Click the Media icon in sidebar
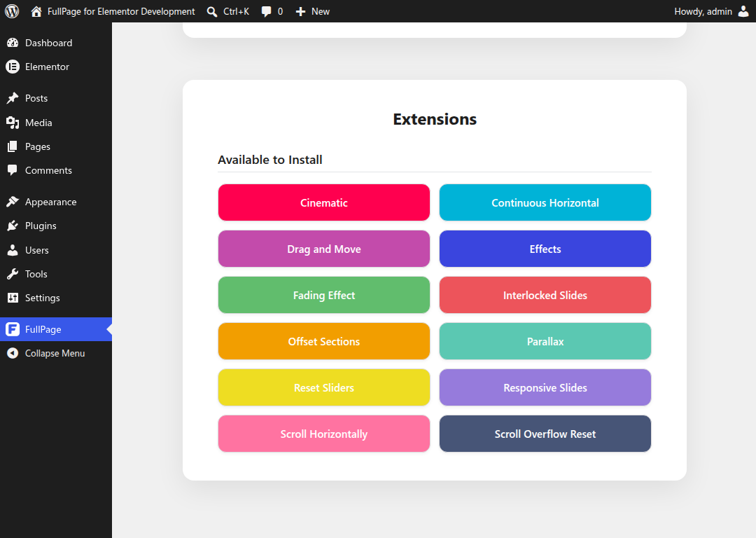Viewport: 756px width, 538px height. (13, 123)
